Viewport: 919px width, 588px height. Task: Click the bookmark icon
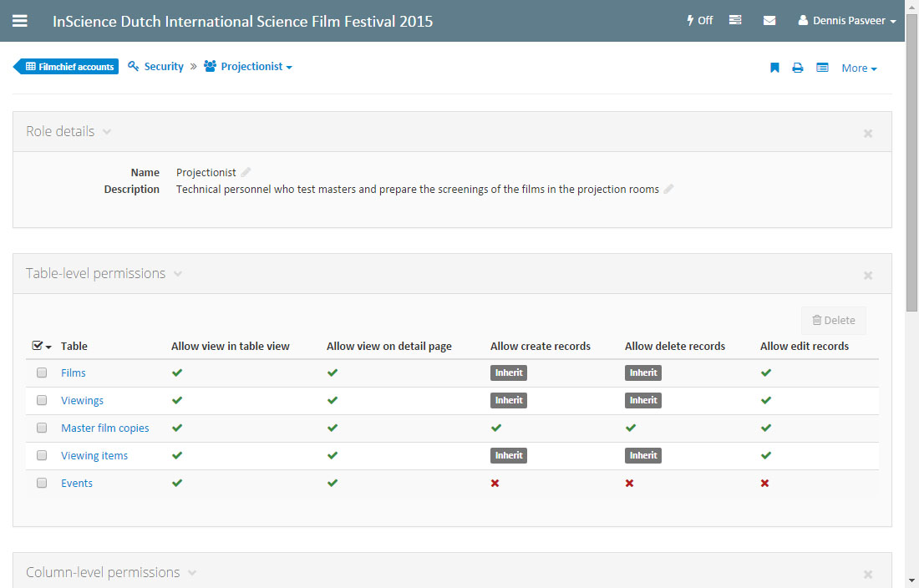774,68
